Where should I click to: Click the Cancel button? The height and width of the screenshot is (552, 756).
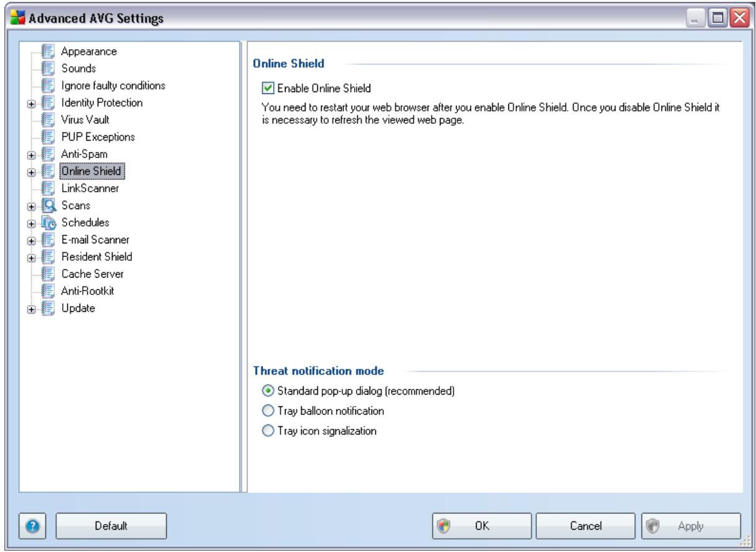coord(584,526)
